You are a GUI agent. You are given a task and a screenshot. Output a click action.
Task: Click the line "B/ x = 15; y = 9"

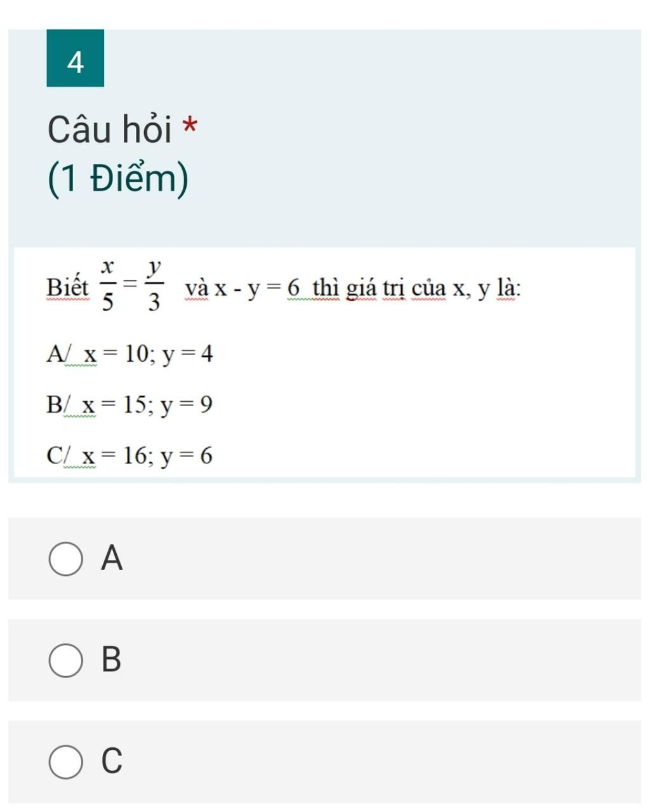[x=129, y=404]
